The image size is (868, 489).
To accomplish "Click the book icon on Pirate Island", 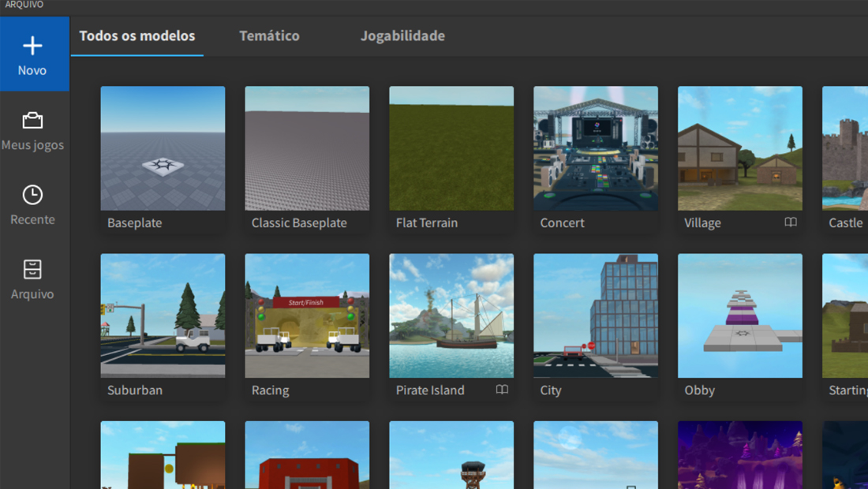I will click(x=502, y=390).
